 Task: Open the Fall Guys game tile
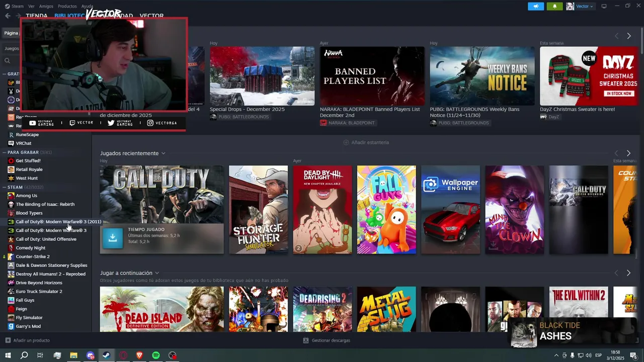(x=386, y=210)
